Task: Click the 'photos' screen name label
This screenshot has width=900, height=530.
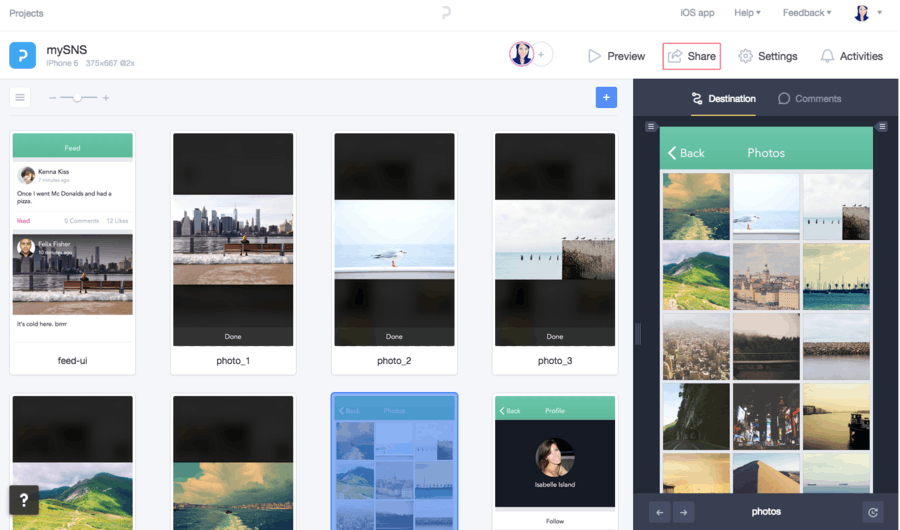Action: coord(766,512)
